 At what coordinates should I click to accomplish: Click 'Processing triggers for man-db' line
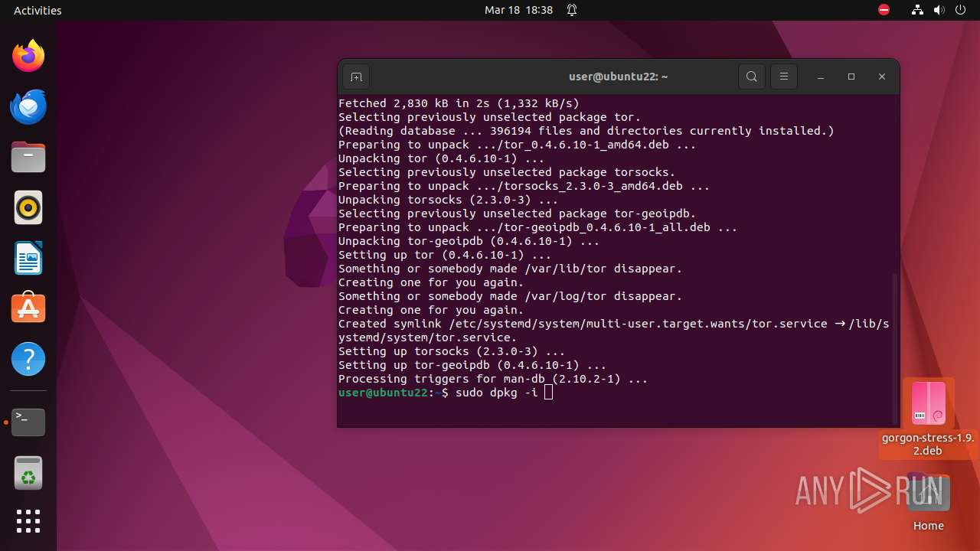point(493,379)
